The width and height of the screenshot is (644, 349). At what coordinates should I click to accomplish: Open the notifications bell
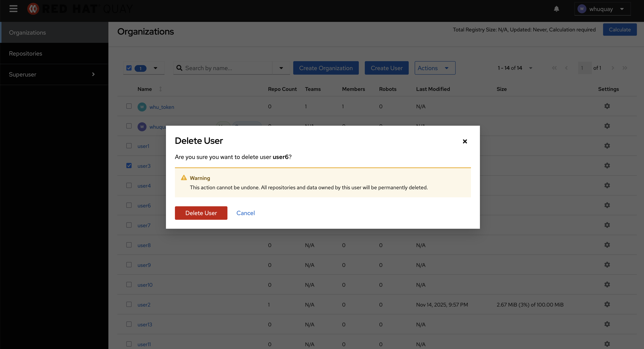556,9
